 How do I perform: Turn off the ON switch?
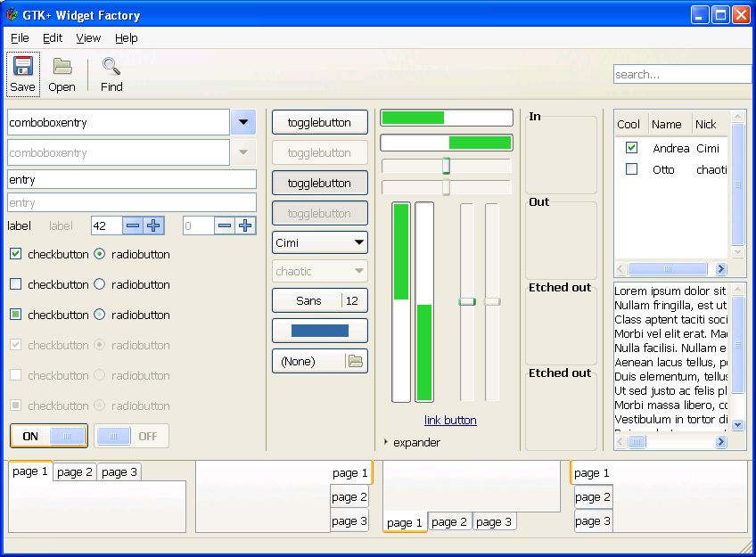[x=49, y=436]
